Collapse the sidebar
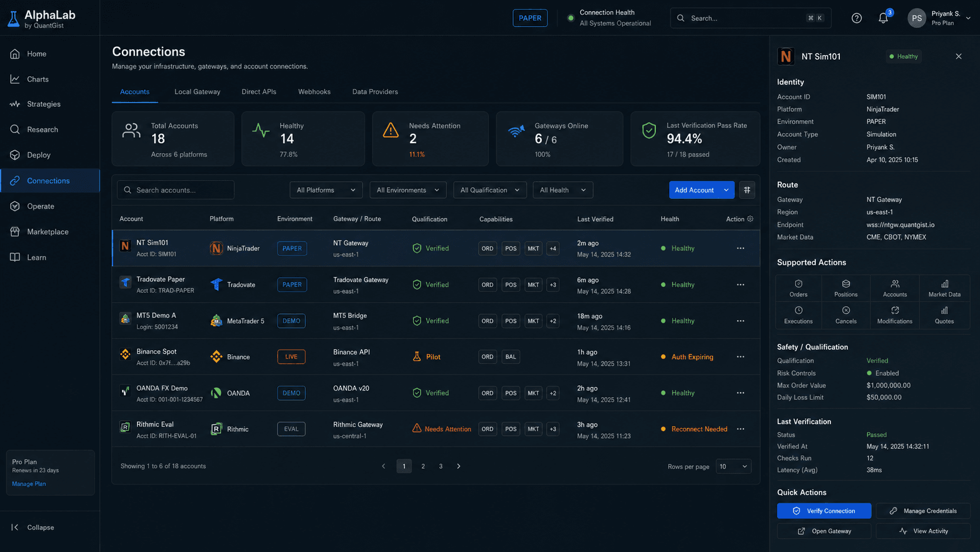The width and height of the screenshot is (980, 552). (33, 527)
